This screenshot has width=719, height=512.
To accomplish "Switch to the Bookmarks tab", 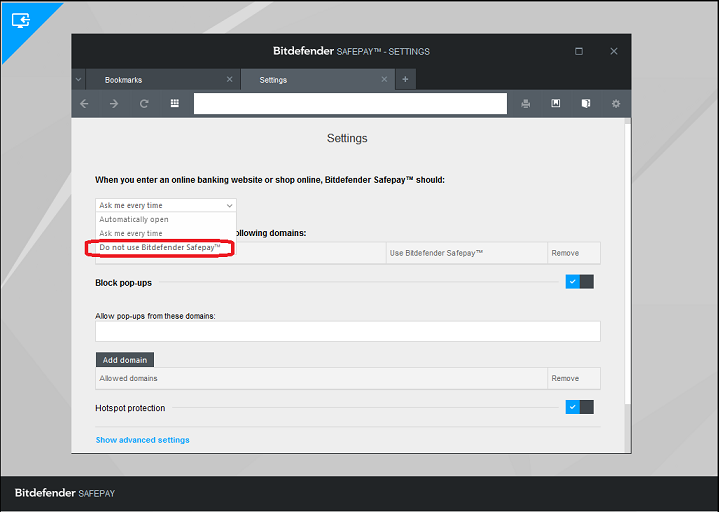I will pyautogui.click(x=163, y=79).
